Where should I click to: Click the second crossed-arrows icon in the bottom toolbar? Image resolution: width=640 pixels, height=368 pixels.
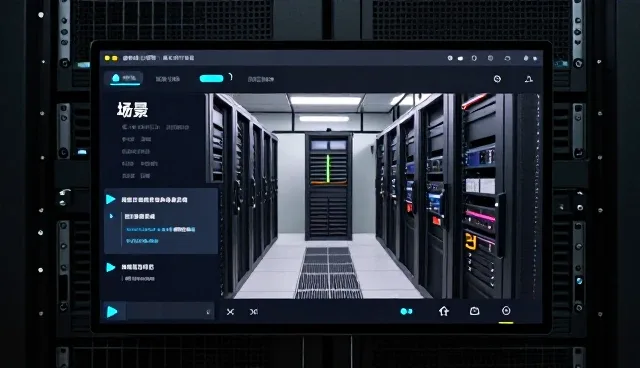pyautogui.click(x=253, y=312)
